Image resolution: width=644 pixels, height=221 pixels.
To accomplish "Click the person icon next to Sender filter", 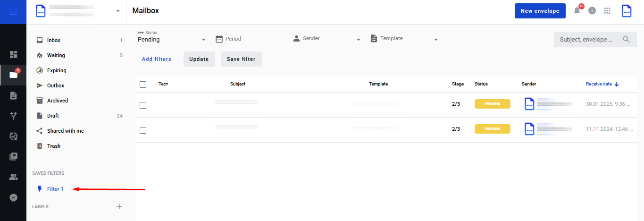I will 296,39.
